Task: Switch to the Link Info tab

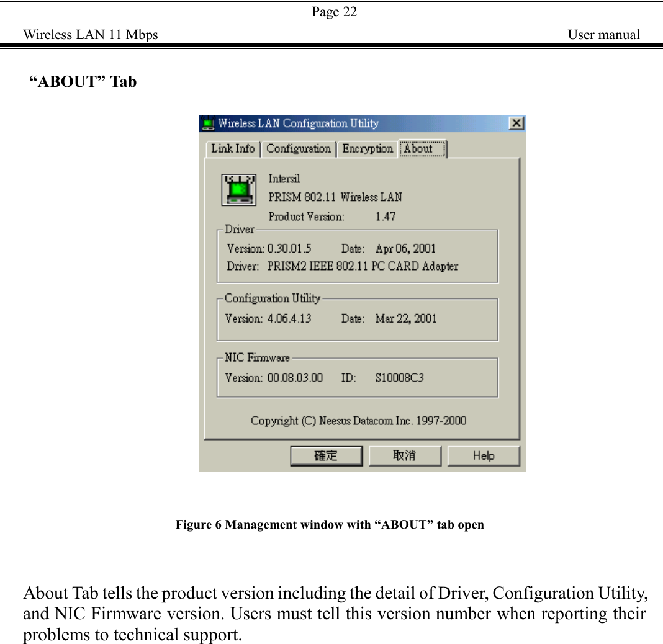Action: tap(233, 149)
